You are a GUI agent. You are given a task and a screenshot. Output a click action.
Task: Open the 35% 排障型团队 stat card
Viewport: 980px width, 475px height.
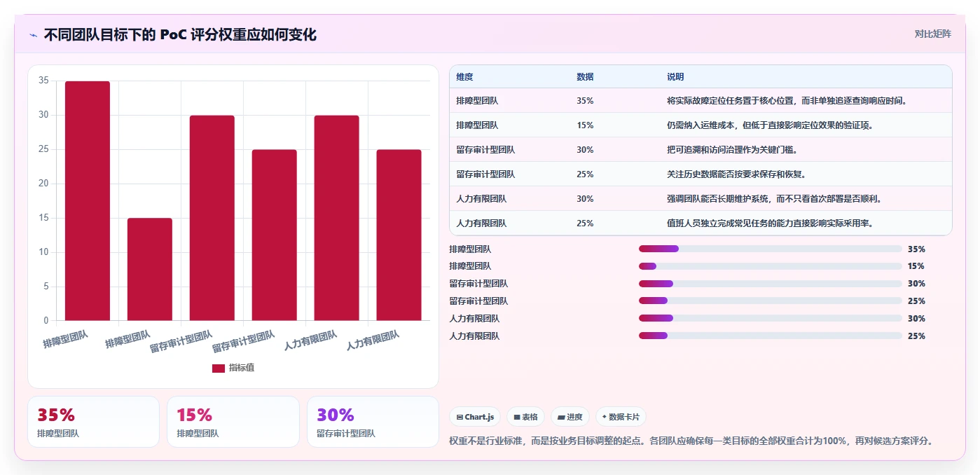pyautogui.click(x=93, y=422)
